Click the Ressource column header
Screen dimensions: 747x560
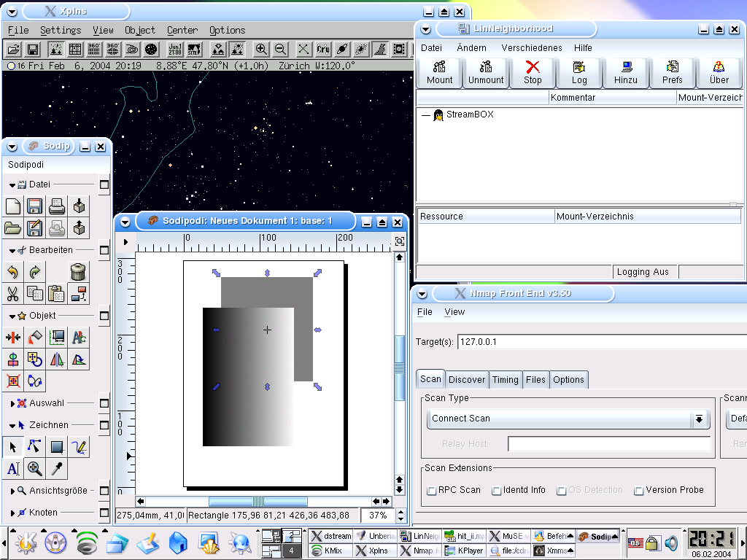point(486,217)
